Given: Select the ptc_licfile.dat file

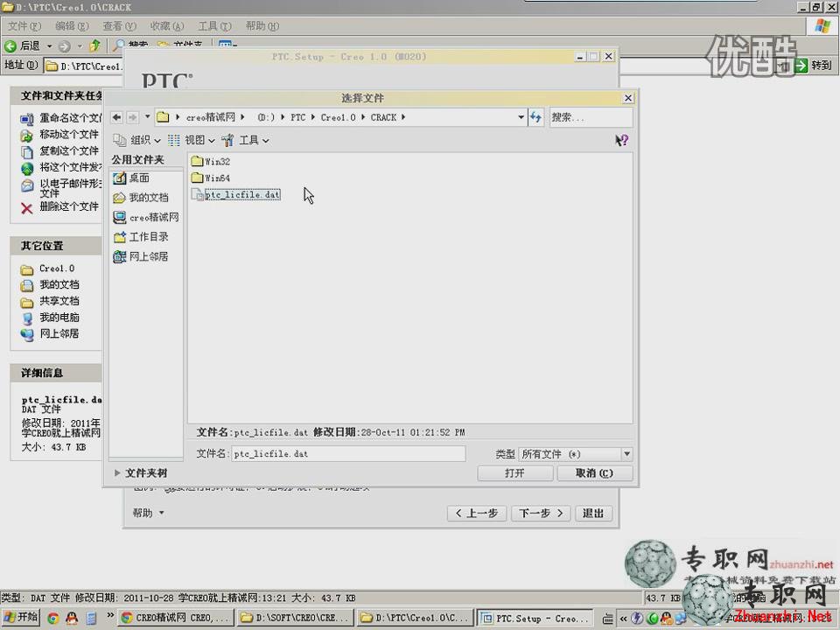Looking at the screenshot, I should [235, 195].
